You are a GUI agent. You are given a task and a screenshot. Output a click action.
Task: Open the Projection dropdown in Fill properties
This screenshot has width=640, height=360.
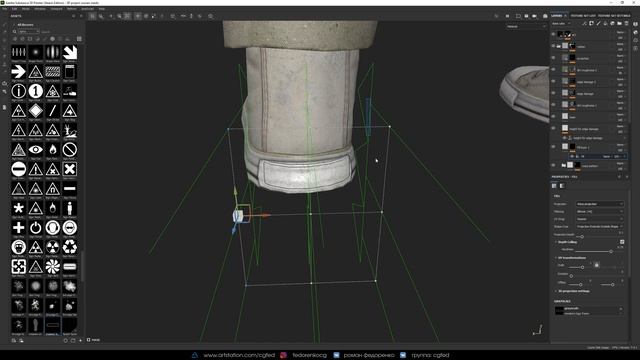[599, 204]
